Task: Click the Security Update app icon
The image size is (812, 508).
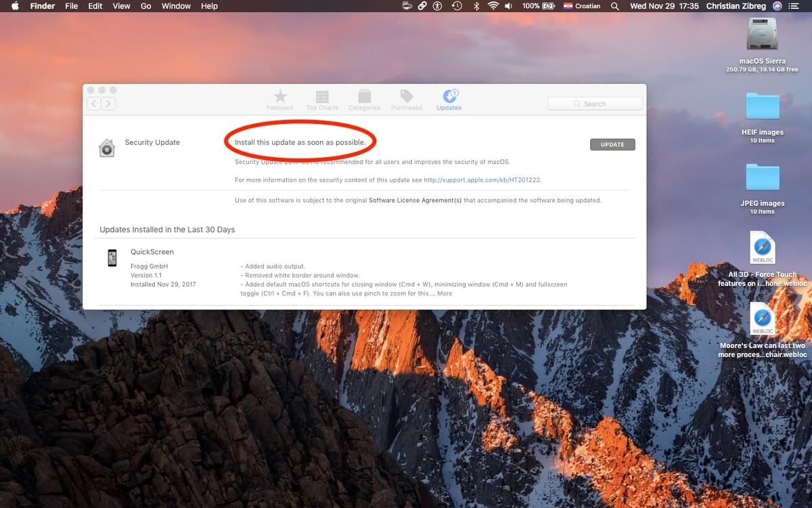Action: (x=107, y=148)
